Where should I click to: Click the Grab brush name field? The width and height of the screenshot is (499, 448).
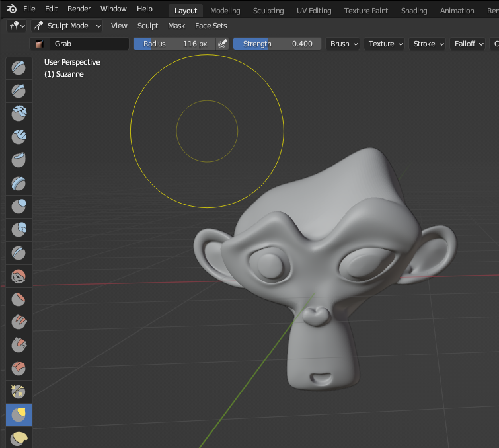click(x=89, y=44)
